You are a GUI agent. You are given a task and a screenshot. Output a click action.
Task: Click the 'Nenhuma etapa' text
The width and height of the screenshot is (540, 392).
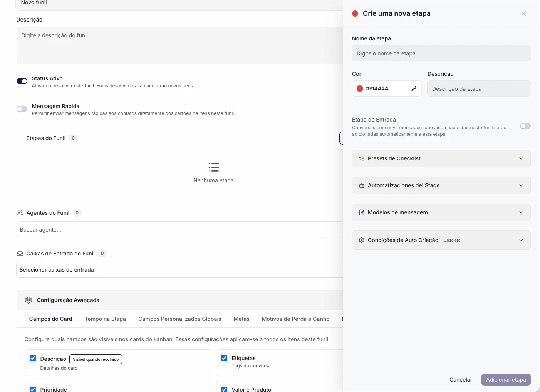[x=213, y=180]
